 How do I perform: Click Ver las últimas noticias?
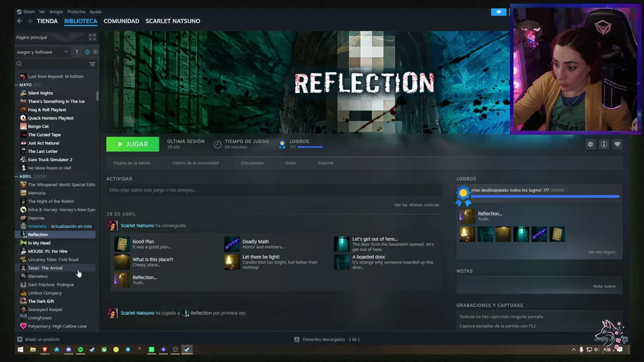pos(417,205)
